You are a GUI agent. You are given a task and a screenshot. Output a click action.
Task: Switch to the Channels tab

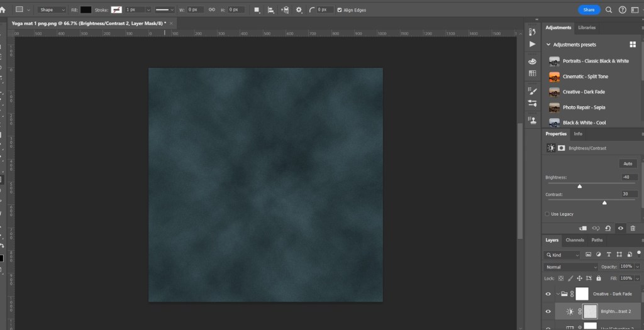[x=575, y=240]
